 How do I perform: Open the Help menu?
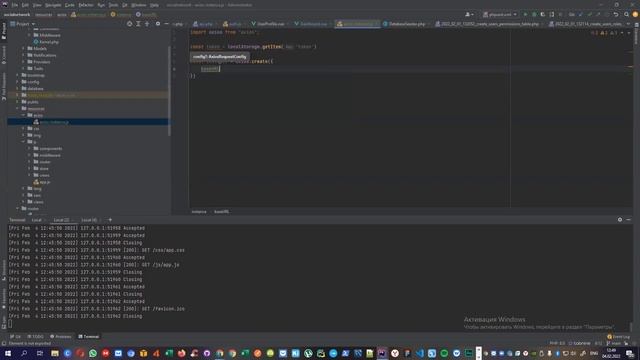coord(154,5)
